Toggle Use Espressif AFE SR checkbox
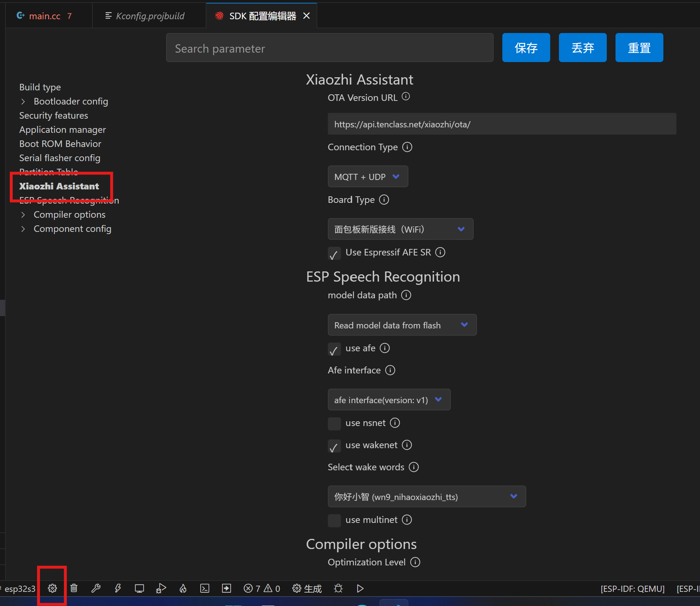The height and width of the screenshot is (606, 700). (334, 253)
